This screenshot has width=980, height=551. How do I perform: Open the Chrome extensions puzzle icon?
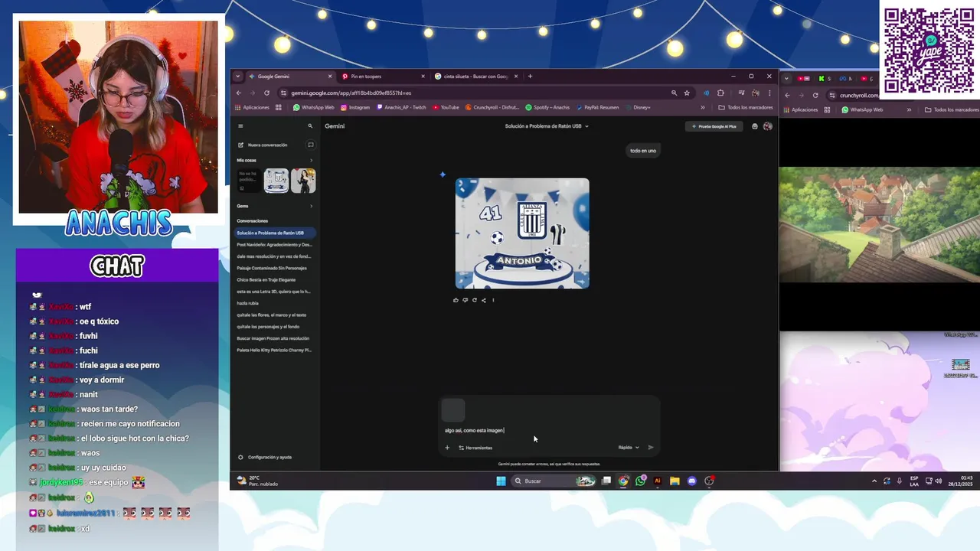(x=720, y=93)
